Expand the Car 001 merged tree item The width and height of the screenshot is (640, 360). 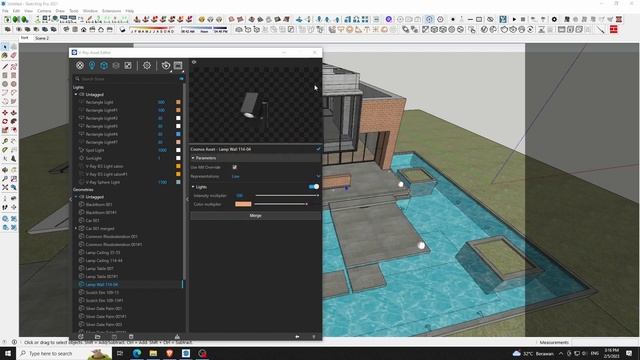(x=76, y=229)
